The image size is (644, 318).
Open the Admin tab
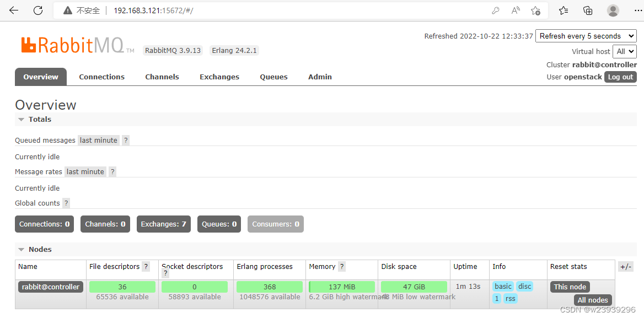[x=320, y=77]
